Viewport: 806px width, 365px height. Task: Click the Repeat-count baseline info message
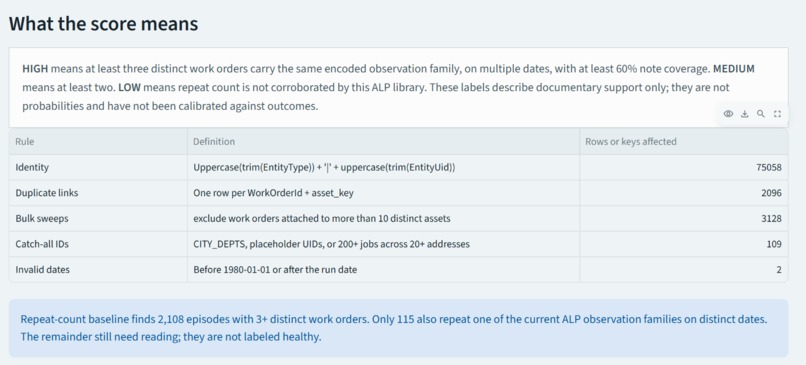pyautogui.click(x=398, y=328)
